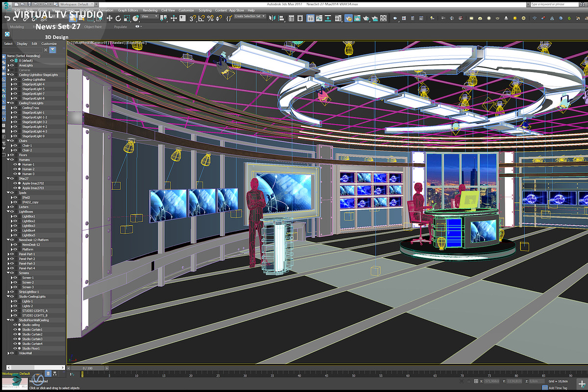Viewport: 588px width, 392px height.
Task: Open the Schematic View icon
Action: coord(327,18)
